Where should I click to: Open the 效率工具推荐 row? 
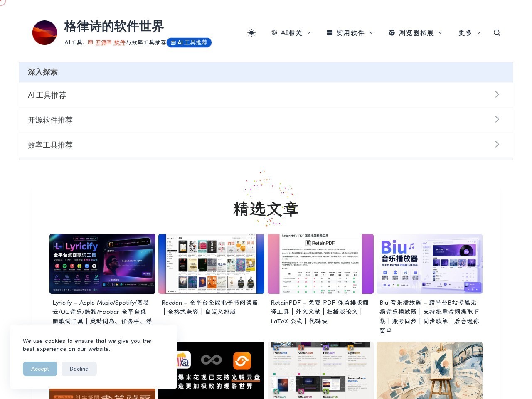click(x=266, y=145)
